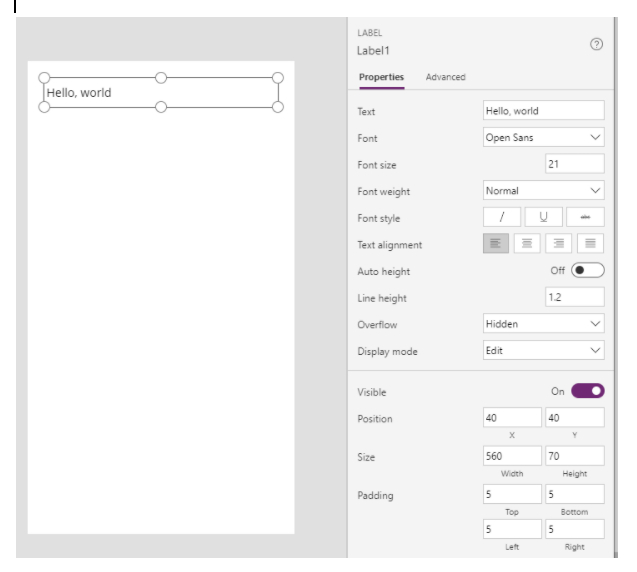Click the bottom-middle resize handle of label
Image resolution: width=637 pixels, height=572 pixels.
[161, 107]
